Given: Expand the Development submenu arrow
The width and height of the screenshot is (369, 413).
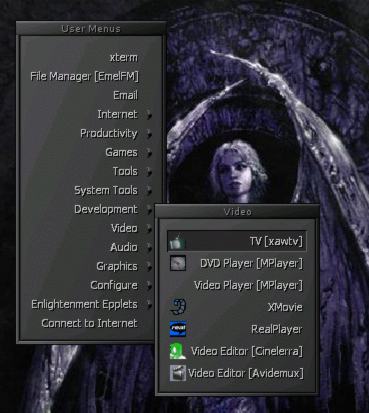Looking at the screenshot, I should tap(149, 210).
